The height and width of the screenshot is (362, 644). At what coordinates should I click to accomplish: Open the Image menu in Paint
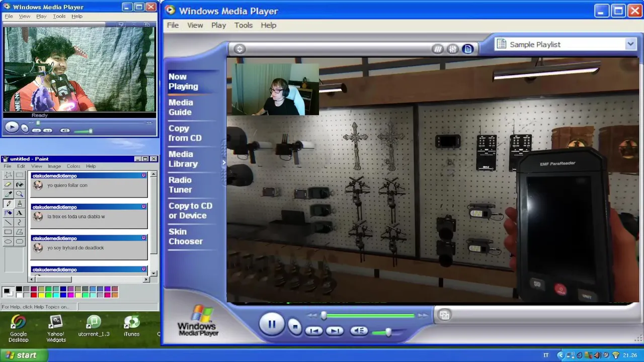(x=54, y=166)
